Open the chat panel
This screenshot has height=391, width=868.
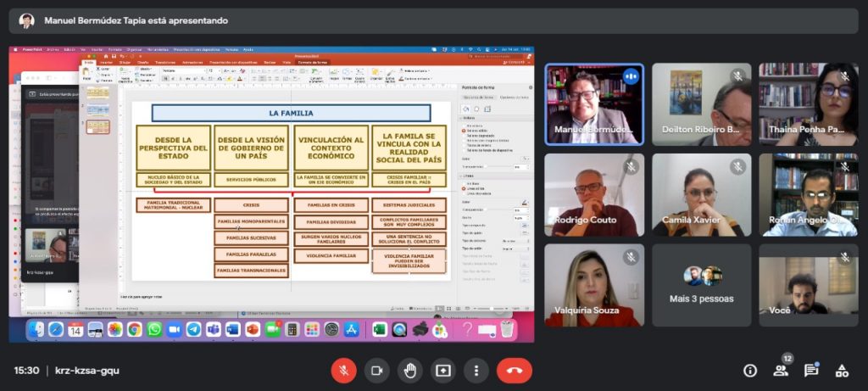click(x=811, y=371)
